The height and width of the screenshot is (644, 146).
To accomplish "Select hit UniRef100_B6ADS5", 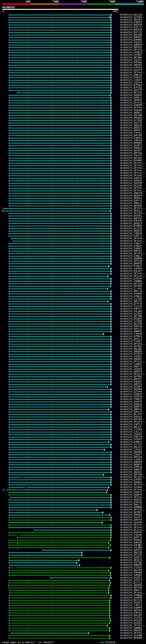I will [131, 263].
